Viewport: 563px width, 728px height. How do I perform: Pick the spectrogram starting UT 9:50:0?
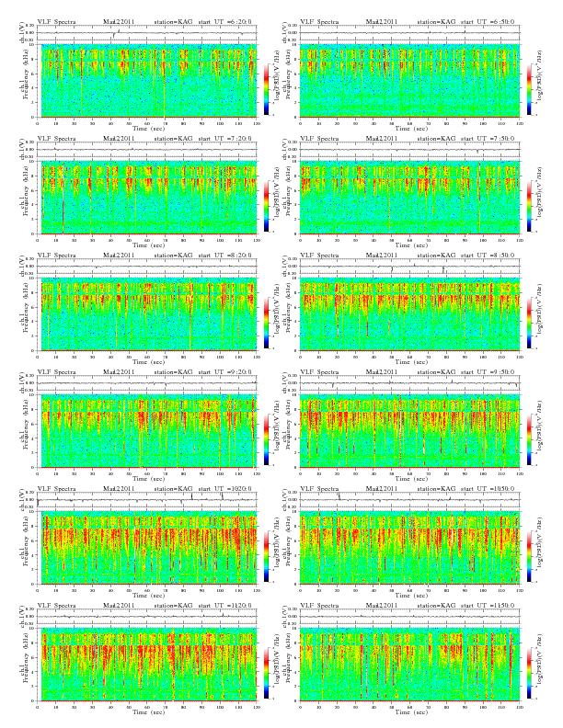[409, 431]
